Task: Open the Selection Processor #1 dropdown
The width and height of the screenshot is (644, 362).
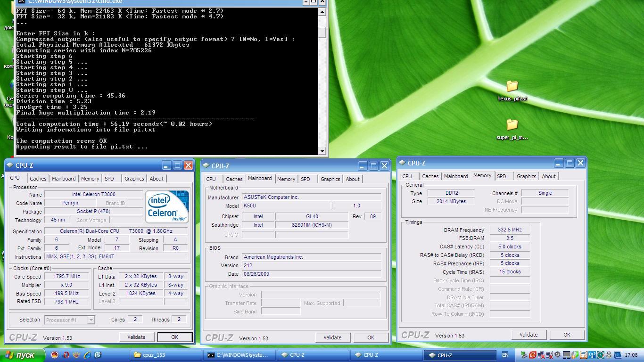Action: 70,320
